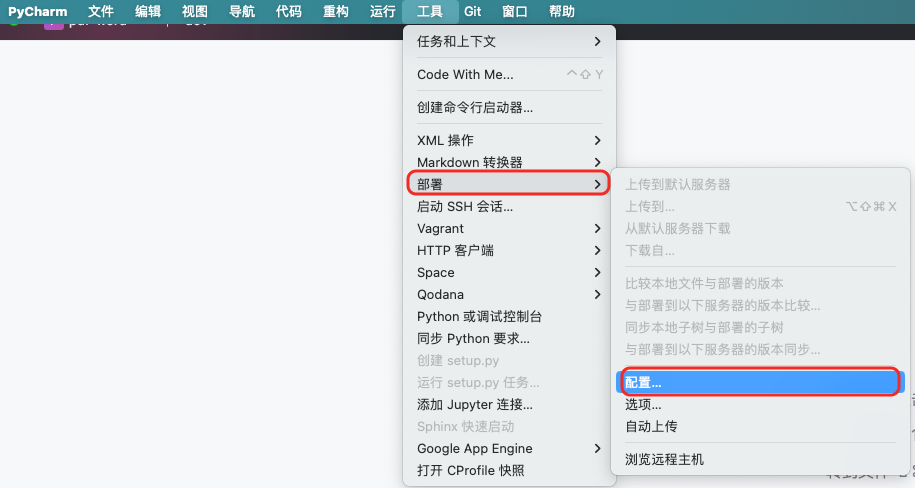Open the 帮助 menu
The image size is (915, 488).
pos(561,11)
